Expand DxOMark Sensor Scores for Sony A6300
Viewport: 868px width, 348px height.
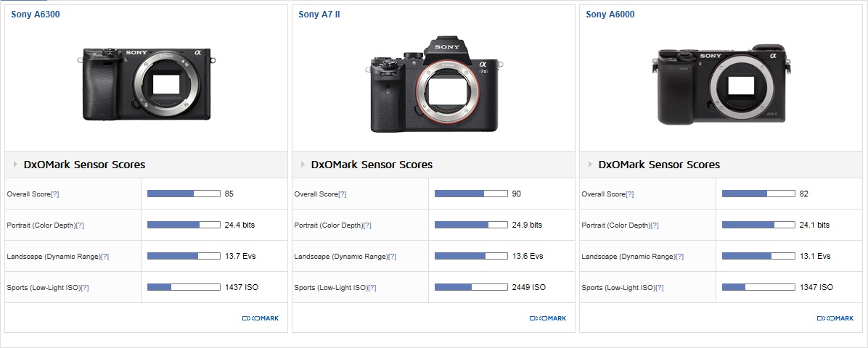(x=15, y=165)
